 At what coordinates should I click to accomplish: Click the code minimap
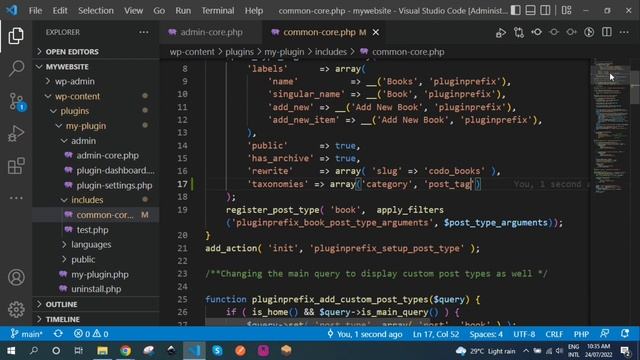pyautogui.click(x=610, y=127)
